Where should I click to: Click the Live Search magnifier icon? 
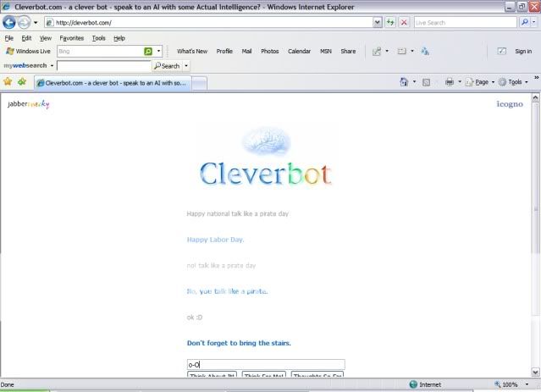pos(522,23)
